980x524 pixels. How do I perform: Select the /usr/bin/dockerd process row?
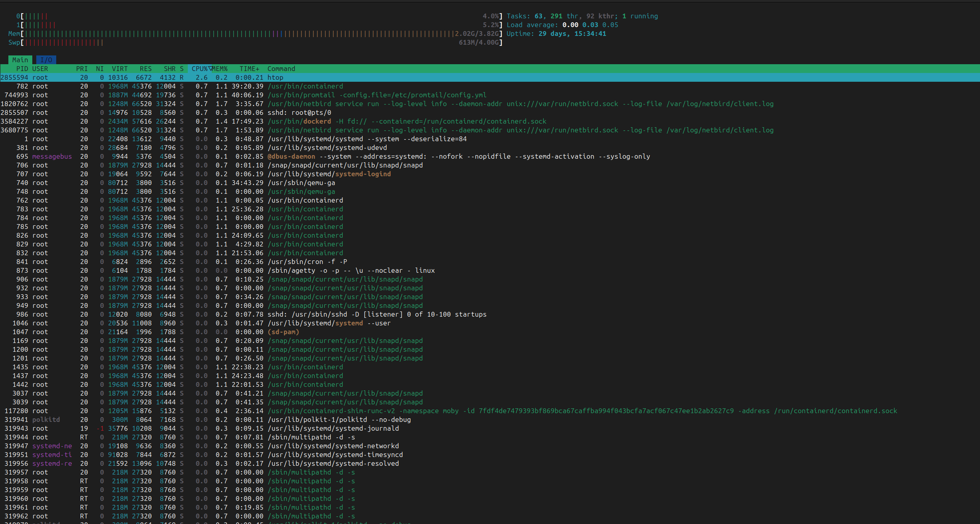coord(490,121)
